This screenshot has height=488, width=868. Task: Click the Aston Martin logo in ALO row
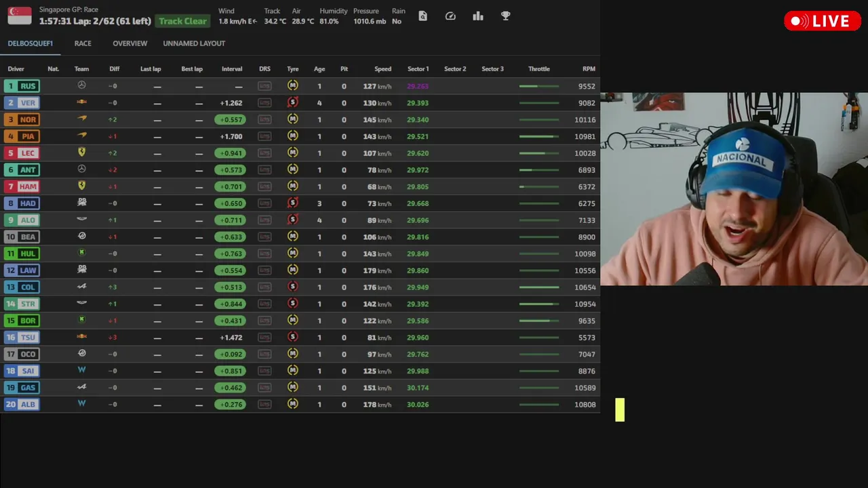pyautogui.click(x=81, y=219)
